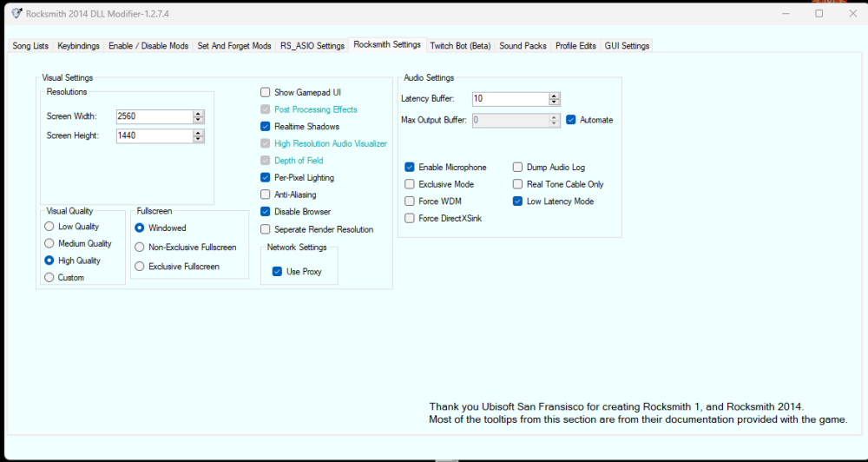Increase Screen Height with the up arrow

click(198, 132)
